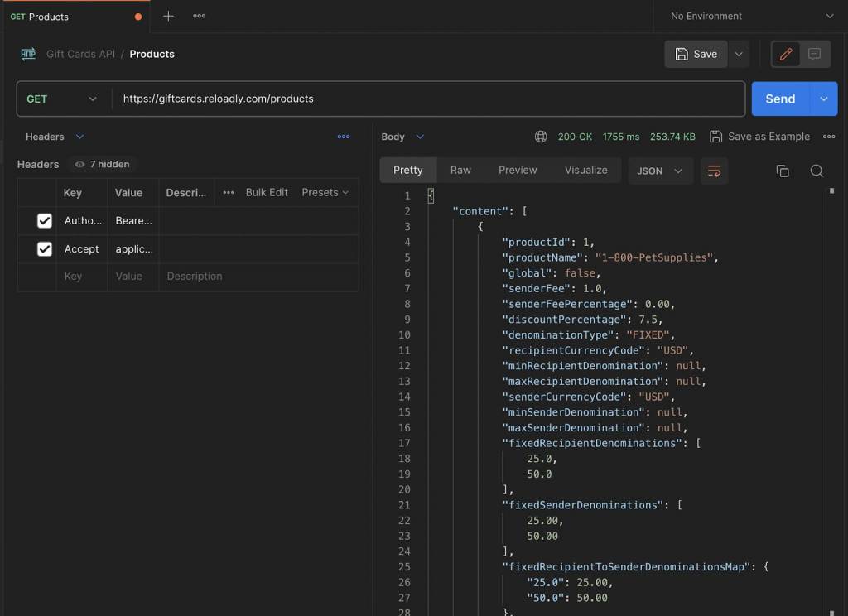Show the 7 hidden headers

(103, 164)
